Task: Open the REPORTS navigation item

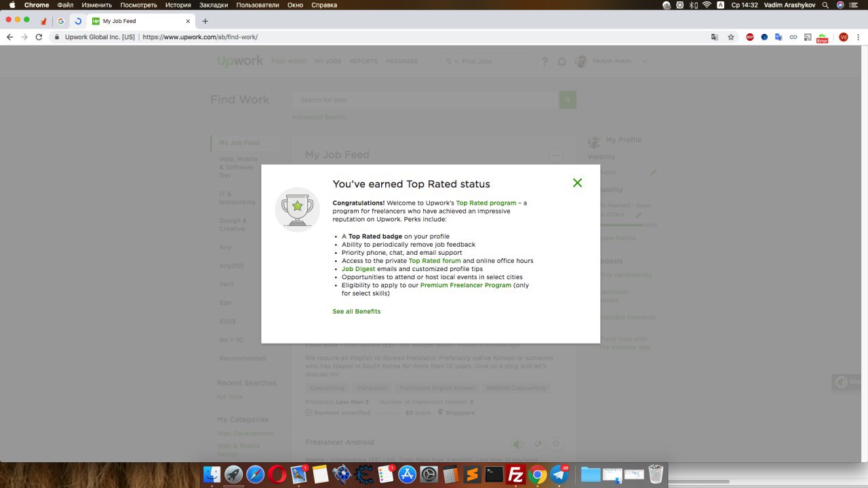Action: pyautogui.click(x=363, y=62)
